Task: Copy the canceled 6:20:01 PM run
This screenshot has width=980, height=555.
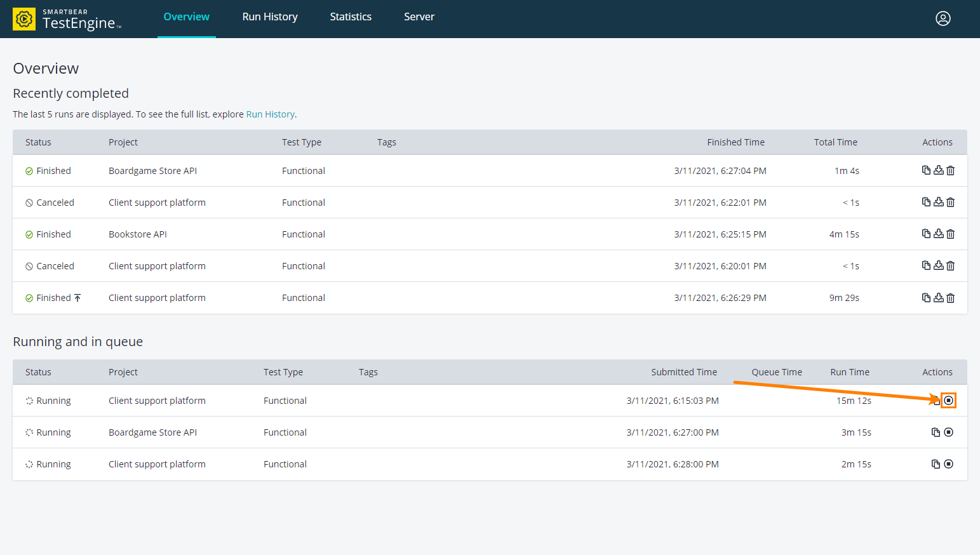Action: 926,265
